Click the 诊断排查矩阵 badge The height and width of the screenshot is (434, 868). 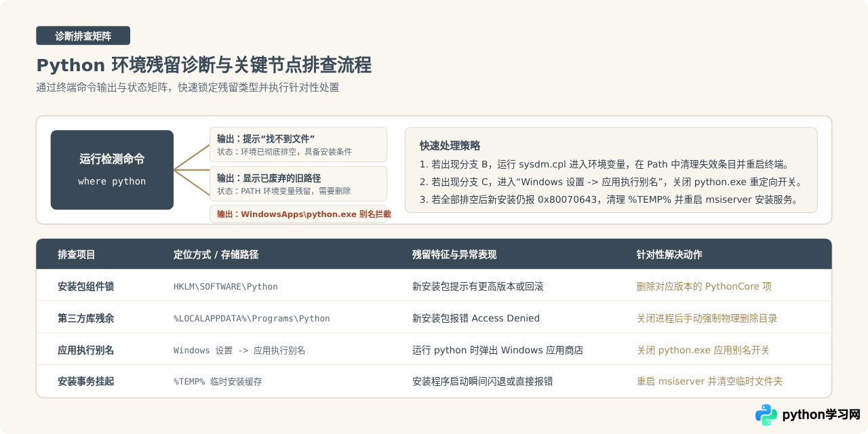(x=83, y=36)
